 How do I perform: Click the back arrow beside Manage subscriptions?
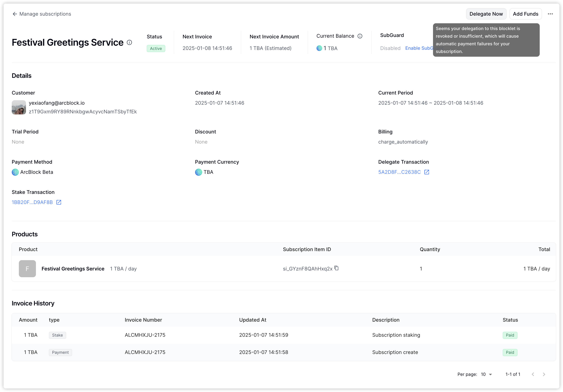click(x=15, y=14)
